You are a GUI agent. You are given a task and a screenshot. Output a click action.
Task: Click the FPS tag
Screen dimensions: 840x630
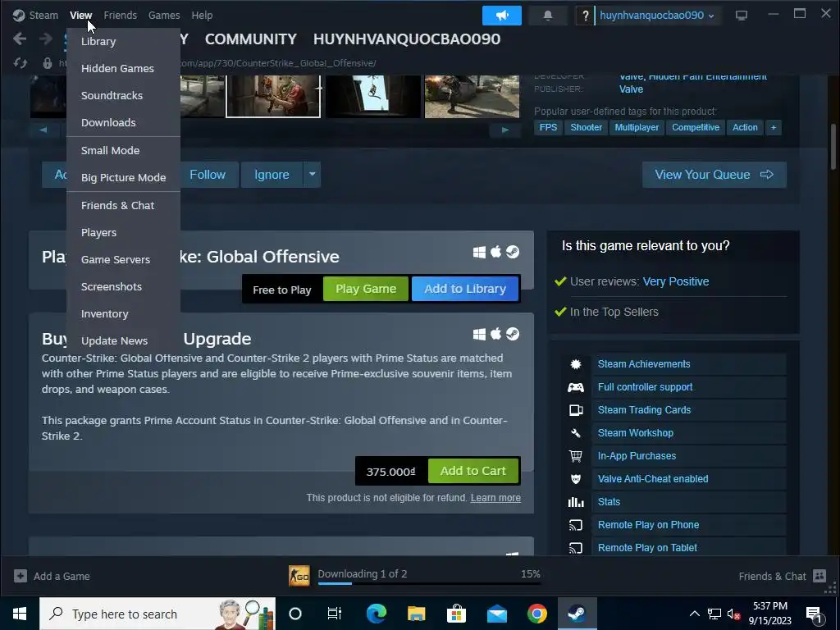tap(548, 127)
